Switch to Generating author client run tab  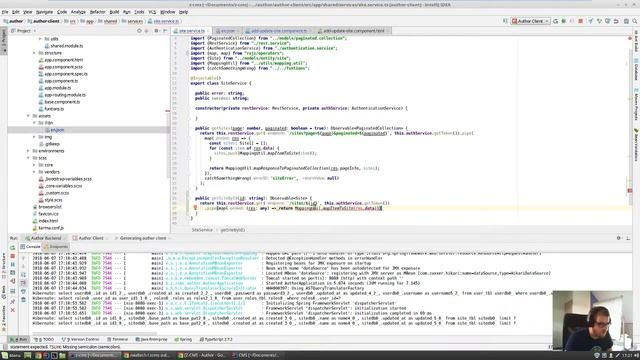[143, 238]
